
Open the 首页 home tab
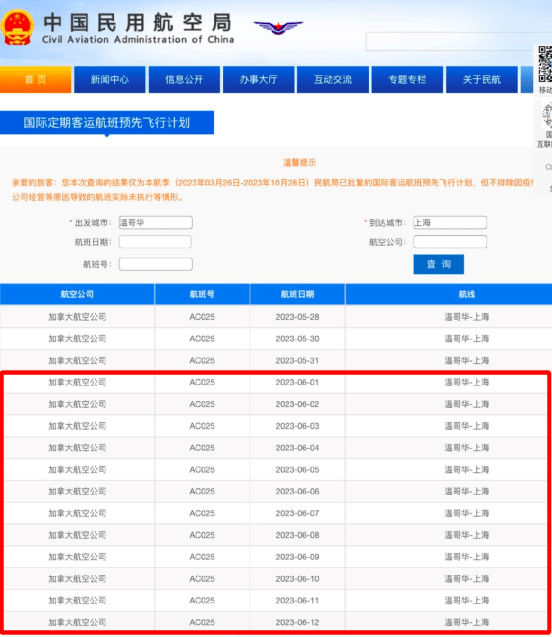[36, 80]
